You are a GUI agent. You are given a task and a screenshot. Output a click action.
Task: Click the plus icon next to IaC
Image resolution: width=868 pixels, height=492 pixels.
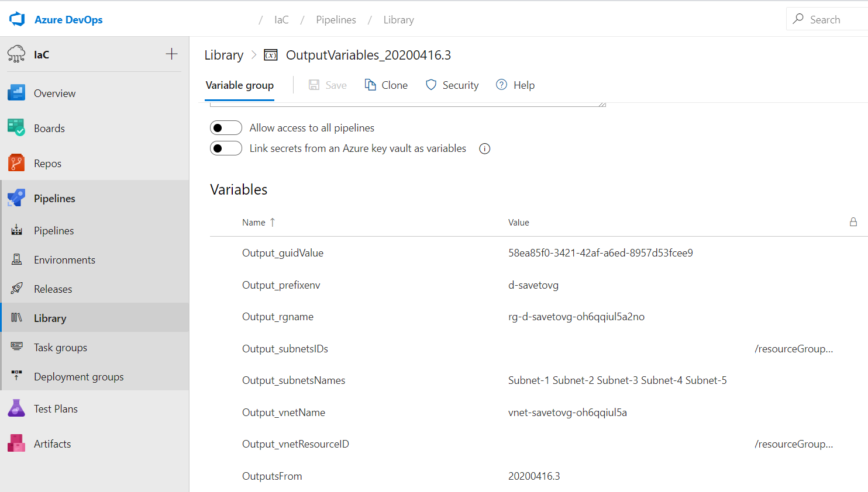click(171, 54)
